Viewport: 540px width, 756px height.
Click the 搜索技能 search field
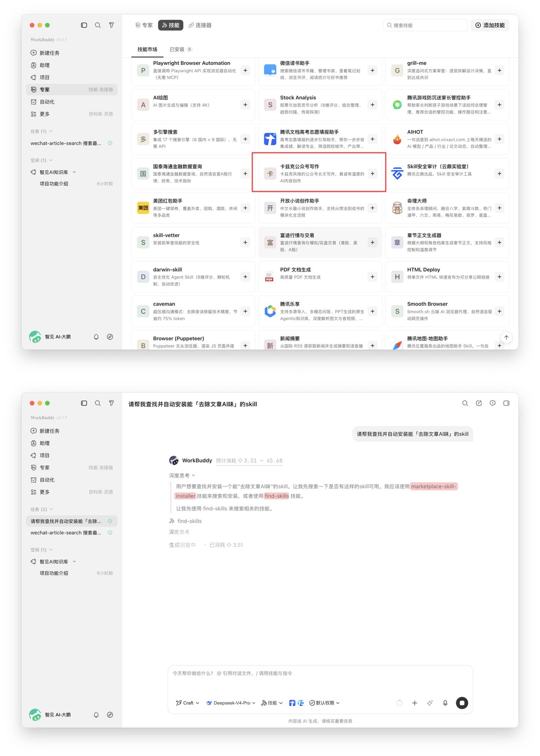tap(425, 25)
